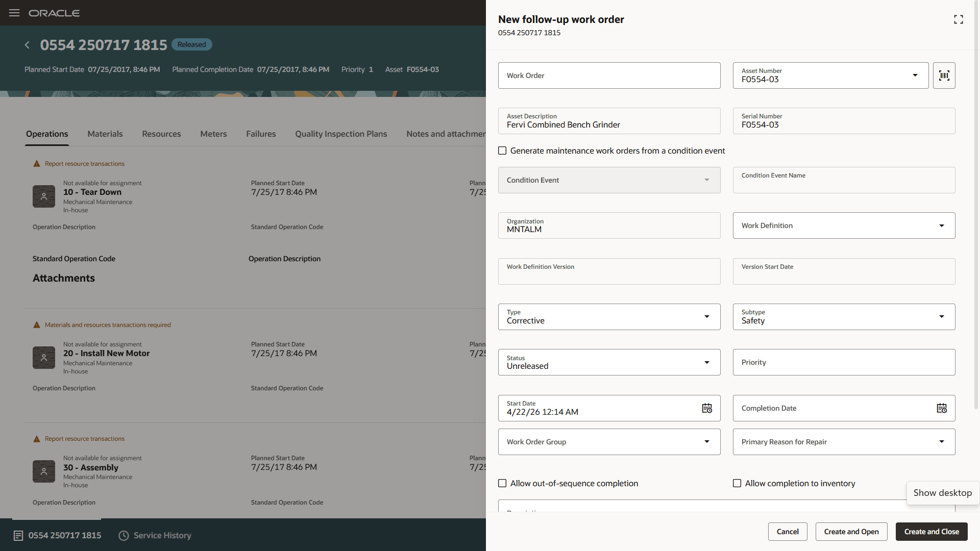The image size is (980, 551).
Task: Open the Type dropdown showing Corrective
Action: [707, 317]
